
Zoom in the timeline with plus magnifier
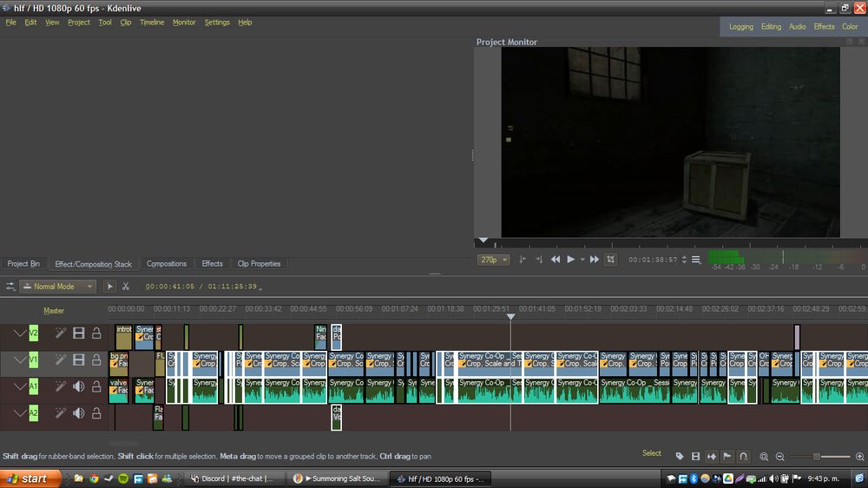[859, 457]
